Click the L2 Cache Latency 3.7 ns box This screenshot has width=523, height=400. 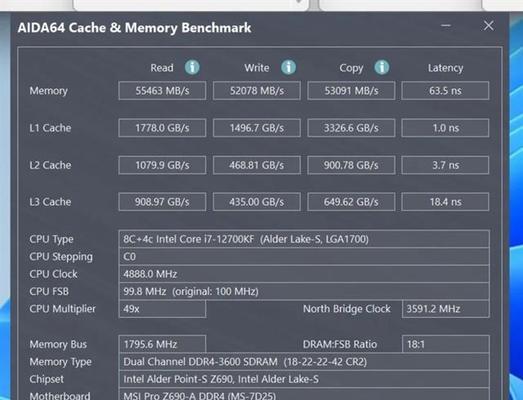coord(445,165)
